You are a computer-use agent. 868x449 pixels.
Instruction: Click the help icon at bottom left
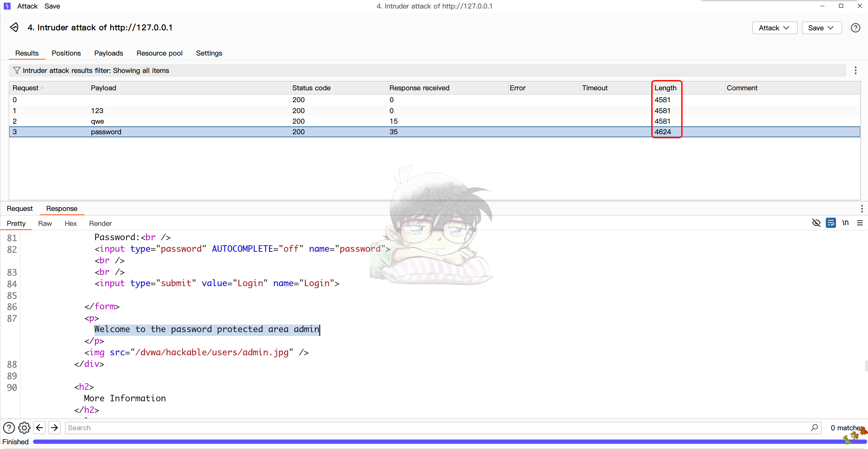coord(9,428)
